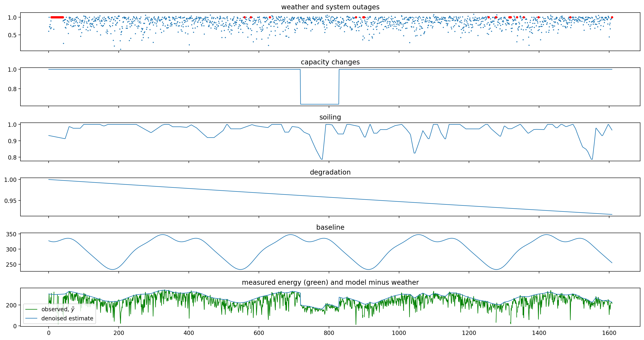Click the 'degradation' subplot title
Viewport: 644px width, 340px height.
pyautogui.click(x=330, y=172)
